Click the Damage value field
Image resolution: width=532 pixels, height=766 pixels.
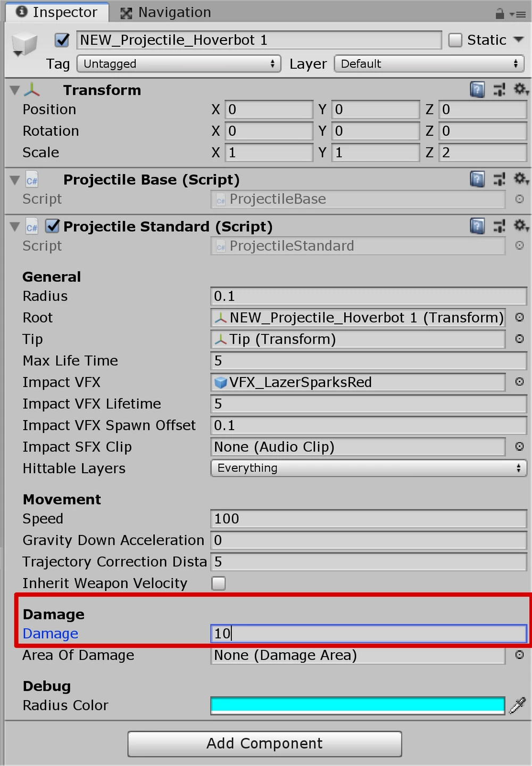coord(369,633)
